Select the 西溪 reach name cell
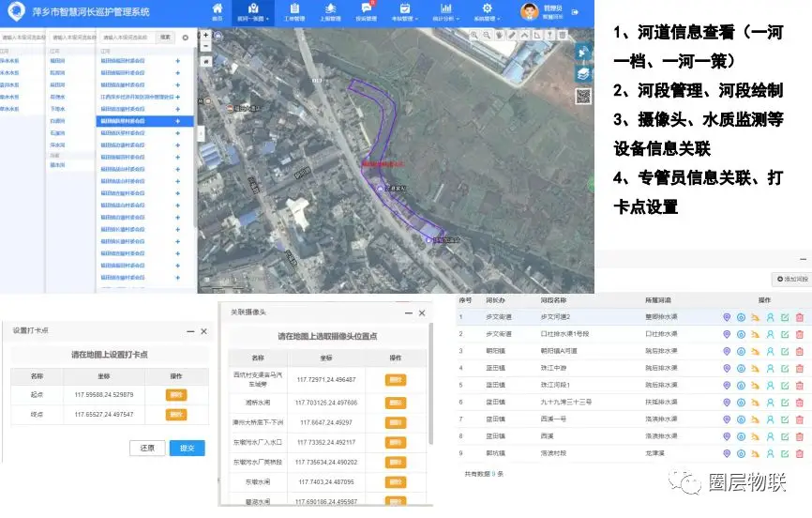The height and width of the screenshot is (518, 812). [548, 436]
